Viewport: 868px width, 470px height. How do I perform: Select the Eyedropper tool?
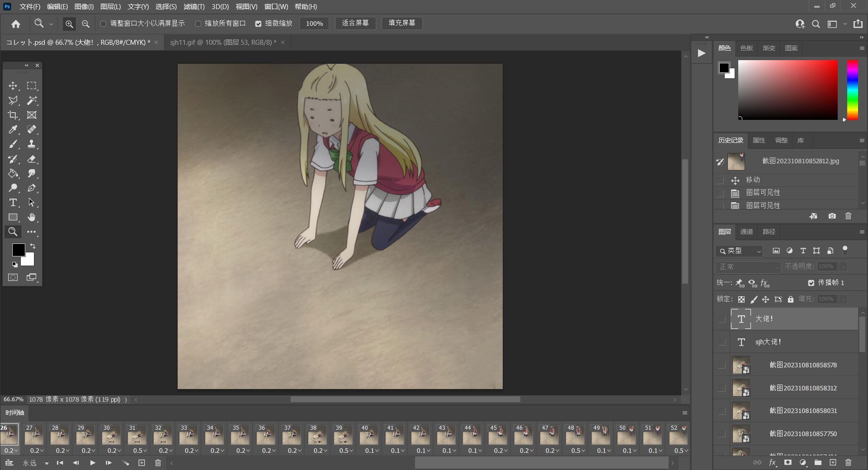(13, 129)
